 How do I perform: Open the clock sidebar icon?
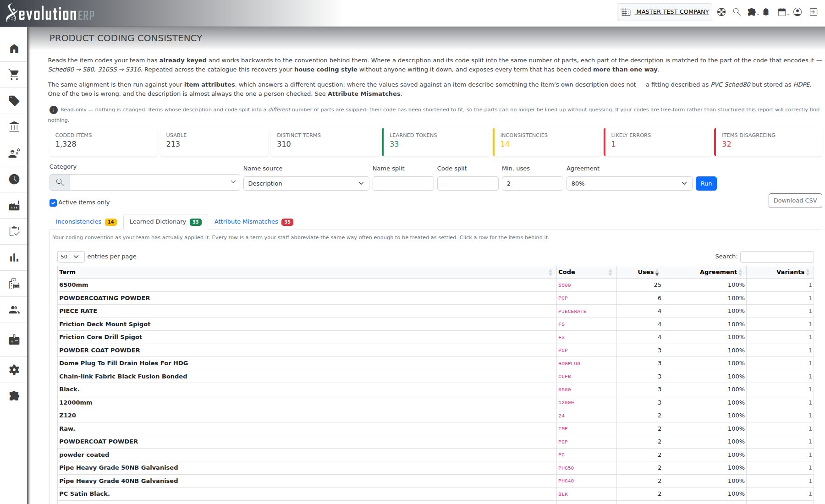(x=14, y=179)
